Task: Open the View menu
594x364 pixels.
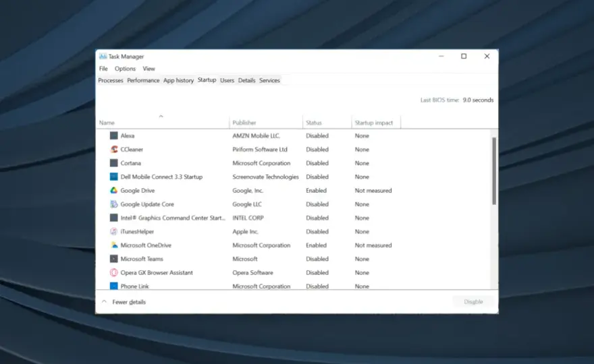Action: (x=149, y=69)
